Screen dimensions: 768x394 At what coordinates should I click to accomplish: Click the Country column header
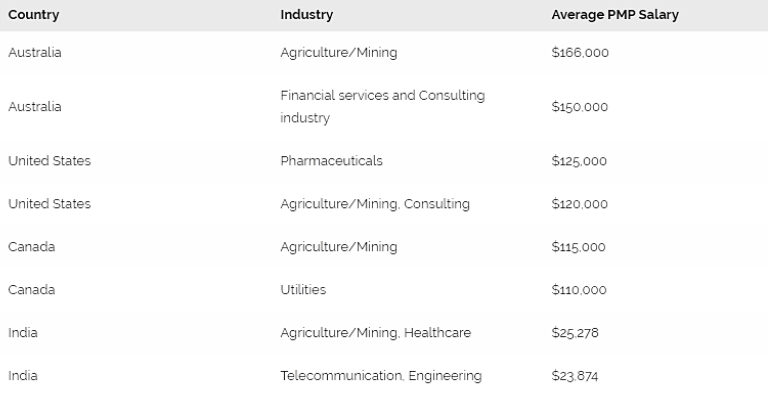pos(33,15)
